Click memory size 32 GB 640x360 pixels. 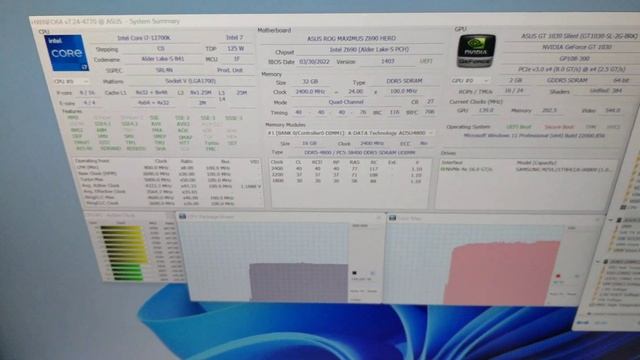tap(311, 82)
